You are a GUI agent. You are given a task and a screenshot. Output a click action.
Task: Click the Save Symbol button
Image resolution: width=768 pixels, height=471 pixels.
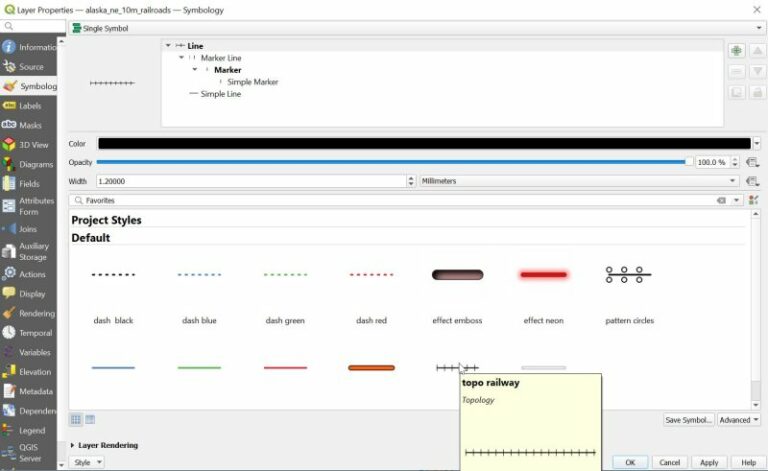[688, 420]
